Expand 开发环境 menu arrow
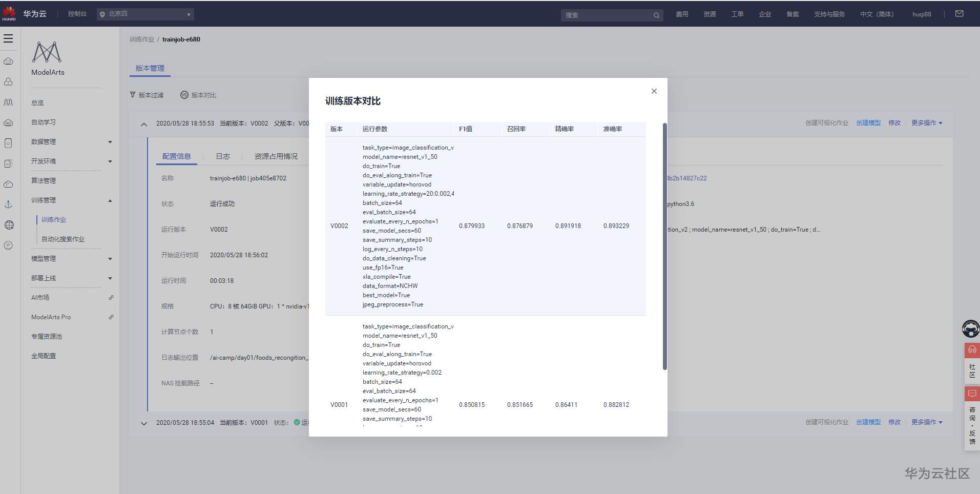The image size is (980, 494). click(x=110, y=161)
